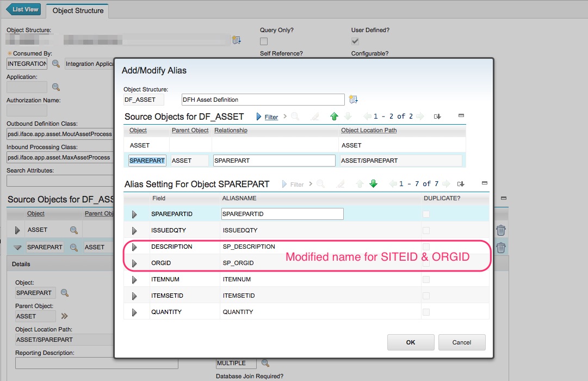588x381 pixels.
Task: Toggle the Query Only checkbox
Action: (x=264, y=41)
